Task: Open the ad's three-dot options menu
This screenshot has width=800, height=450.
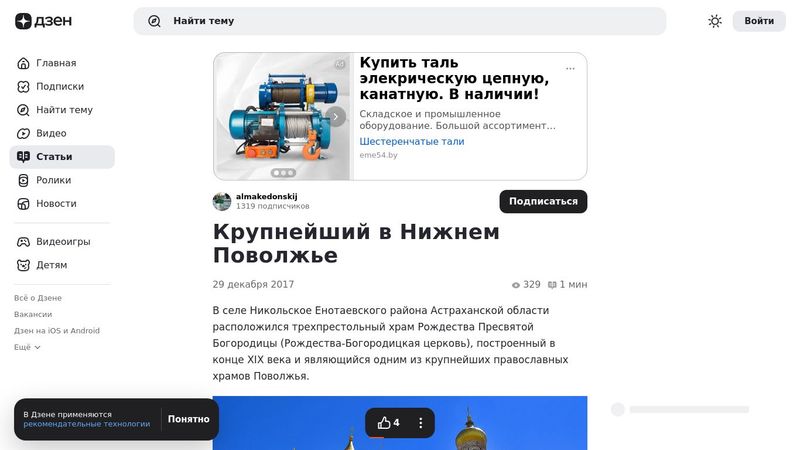Action: [570, 68]
